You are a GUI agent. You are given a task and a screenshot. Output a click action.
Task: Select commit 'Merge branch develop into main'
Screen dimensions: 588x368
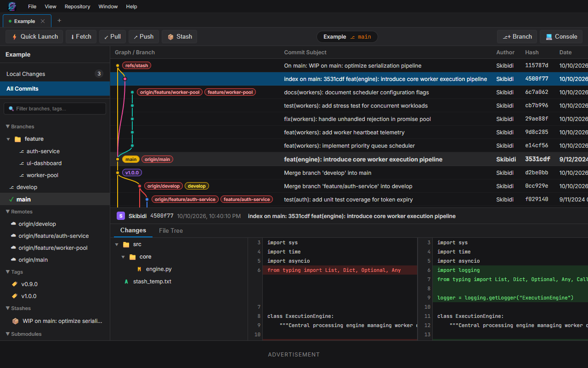pos(349,172)
